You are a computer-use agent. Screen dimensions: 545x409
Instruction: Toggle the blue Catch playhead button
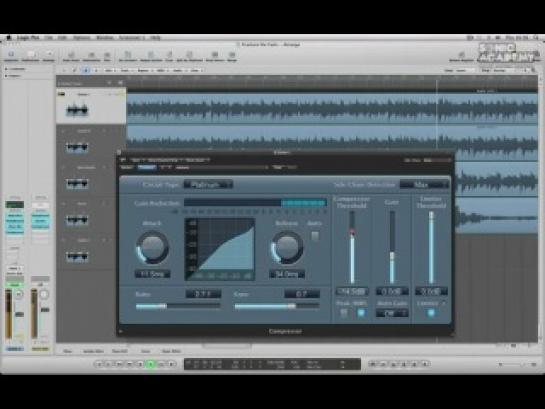pyautogui.click(x=86, y=70)
